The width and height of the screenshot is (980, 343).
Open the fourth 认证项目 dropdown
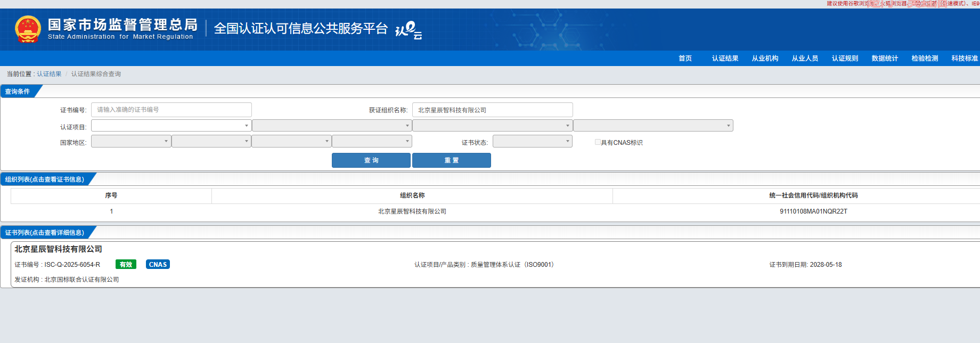click(653, 126)
